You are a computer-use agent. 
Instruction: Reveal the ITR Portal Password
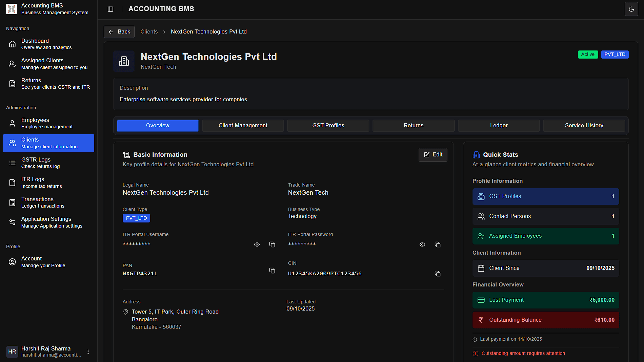[x=422, y=244]
